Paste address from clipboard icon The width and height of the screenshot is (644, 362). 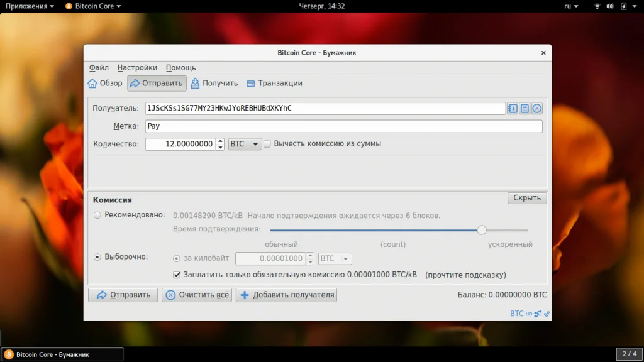pyautogui.click(x=525, y=108)
